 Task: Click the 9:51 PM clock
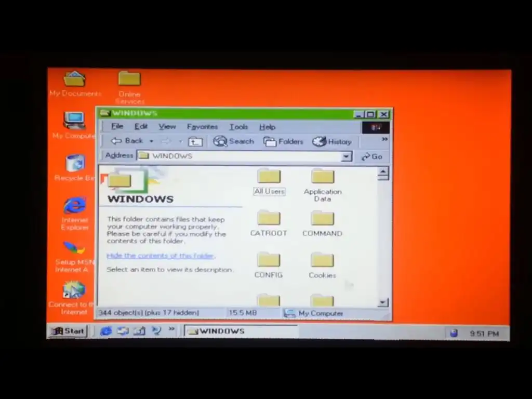[484, 334]
